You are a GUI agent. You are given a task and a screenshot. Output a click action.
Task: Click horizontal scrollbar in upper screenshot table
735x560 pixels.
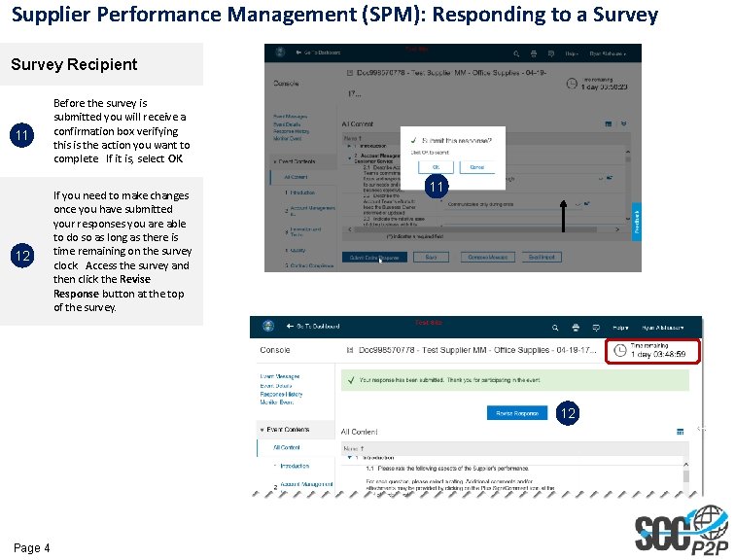pyautogui.click(x=475, y=229)
